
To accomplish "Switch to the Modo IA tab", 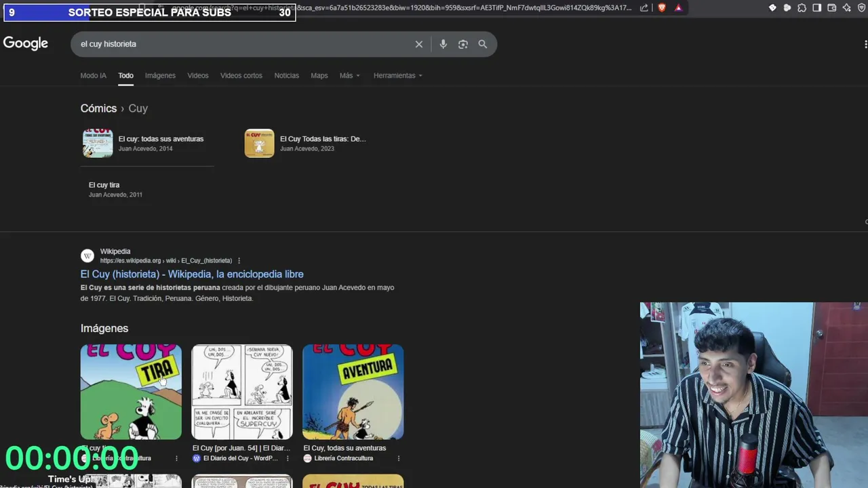I will [94, 75].
